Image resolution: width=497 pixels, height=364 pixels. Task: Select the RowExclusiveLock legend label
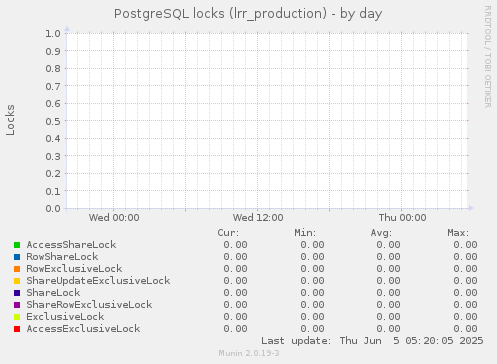pyautogui.click(x=74, y=269)
